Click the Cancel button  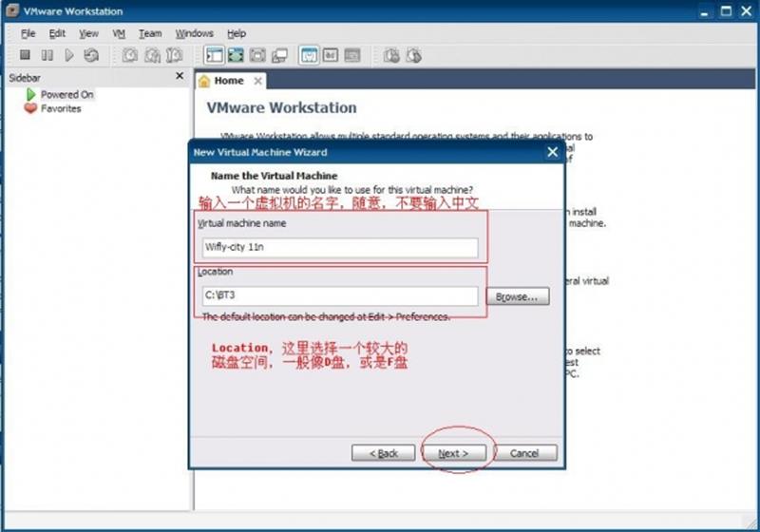click(x=524, y=453)
